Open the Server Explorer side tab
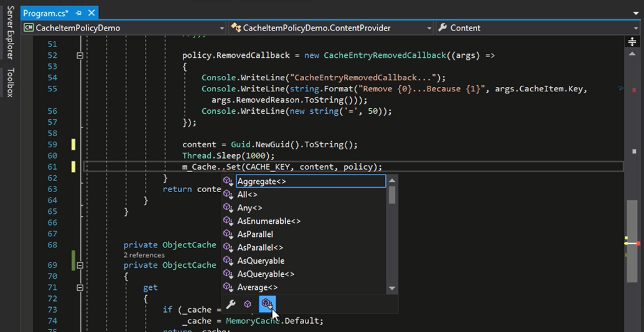 11,32
